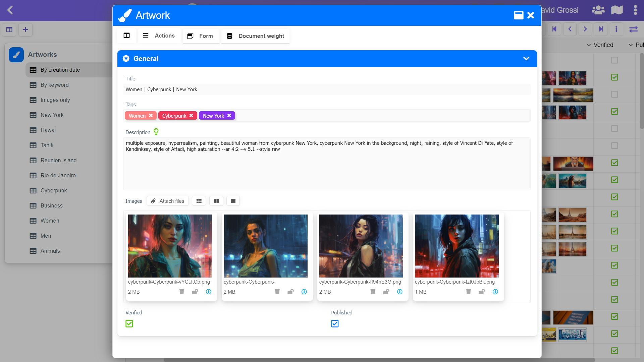This screenshot has height=362, width=644.
Task: Click the delete icon on third image
Action: point(372,292)
